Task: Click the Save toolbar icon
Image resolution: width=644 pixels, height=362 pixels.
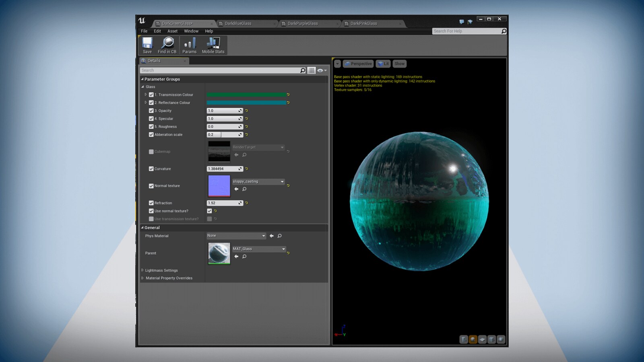Action: [147, 45]
